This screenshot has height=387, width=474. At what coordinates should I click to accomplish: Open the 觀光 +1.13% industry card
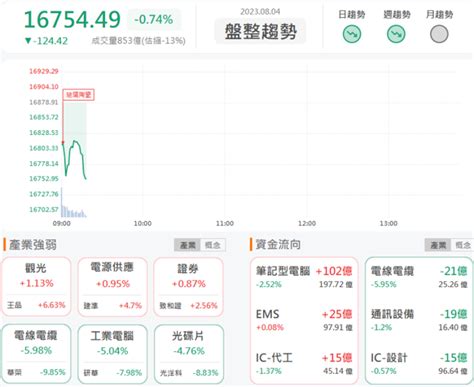[x=37, y=287]
